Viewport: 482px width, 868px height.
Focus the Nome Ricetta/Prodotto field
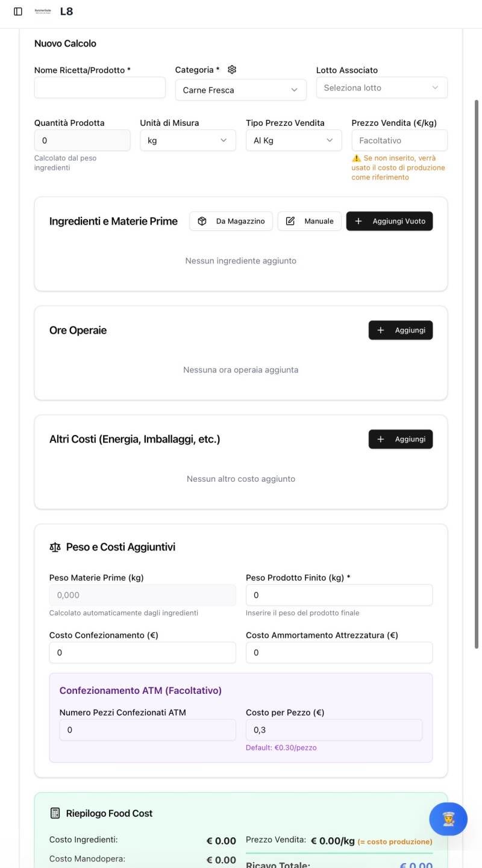click(x=99, y=87)
